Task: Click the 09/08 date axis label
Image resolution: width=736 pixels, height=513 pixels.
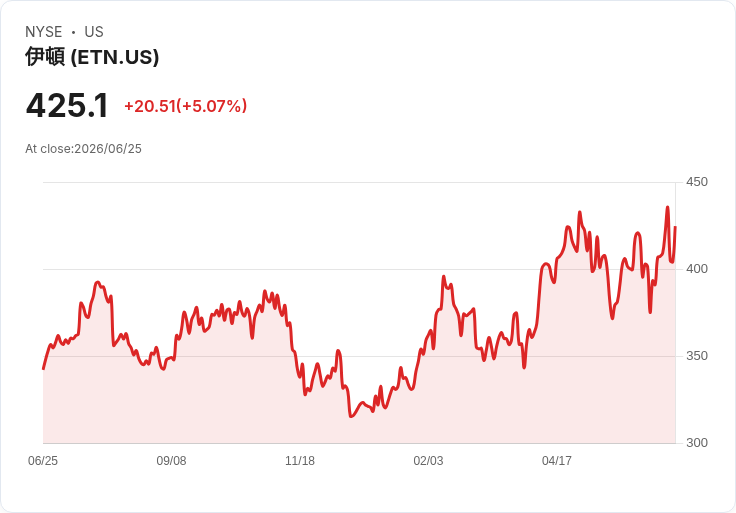Action: click(x=171, y=461)
